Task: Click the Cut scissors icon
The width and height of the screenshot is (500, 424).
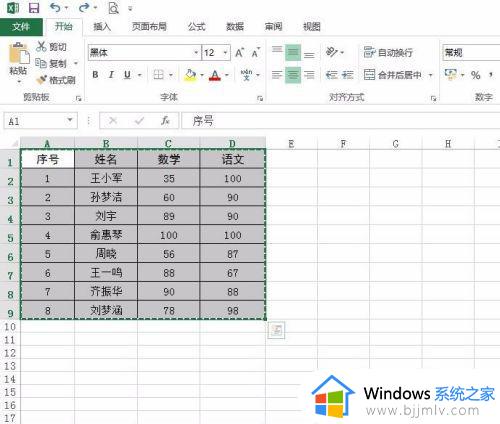Action: tap(41, 46)
